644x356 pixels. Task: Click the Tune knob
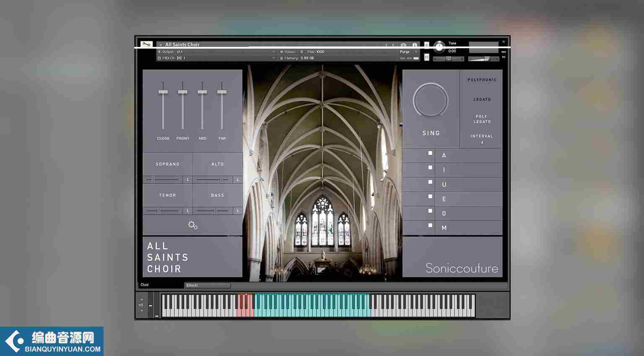(x=439, y=47)
